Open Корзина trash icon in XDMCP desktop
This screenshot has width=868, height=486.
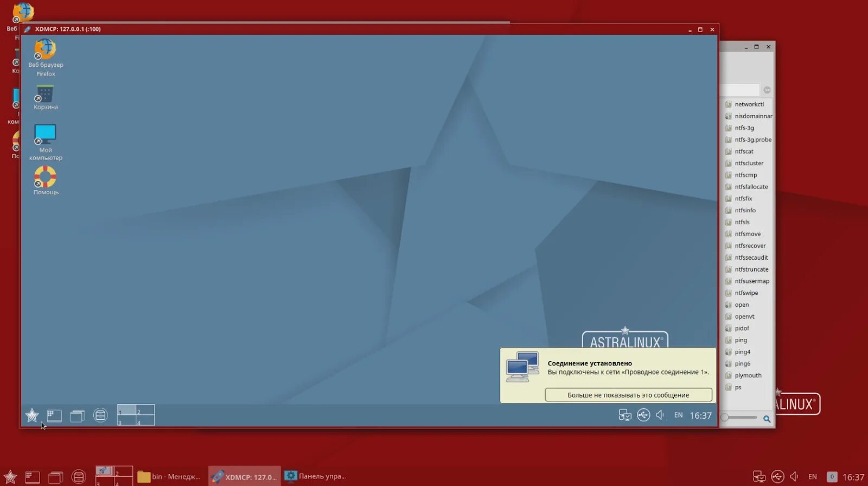tap(46, 97)
